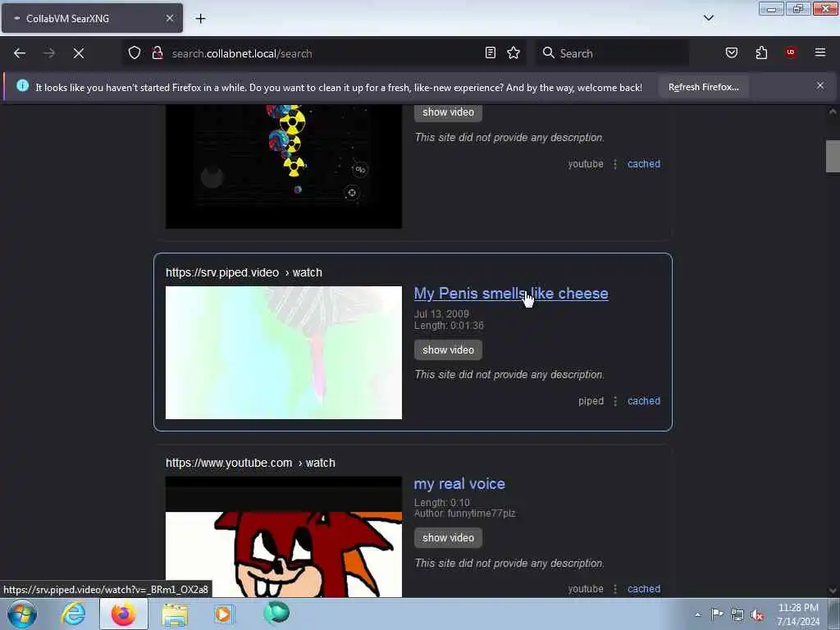Open the Extensions puzzle icon
This screenshot has width=840, height=630.
pos(761,52)
